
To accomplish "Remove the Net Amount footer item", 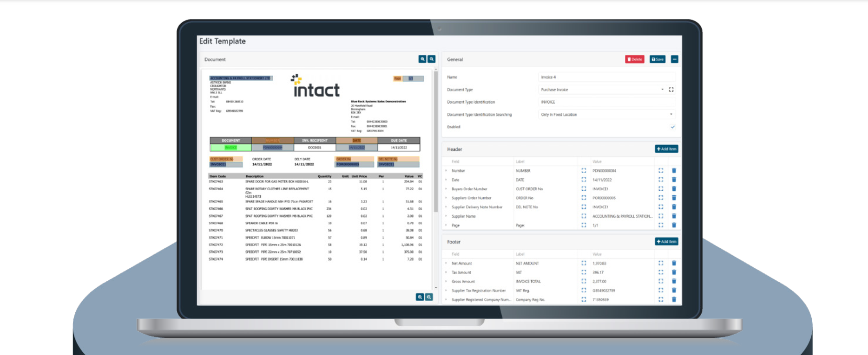I will (674, 263).
